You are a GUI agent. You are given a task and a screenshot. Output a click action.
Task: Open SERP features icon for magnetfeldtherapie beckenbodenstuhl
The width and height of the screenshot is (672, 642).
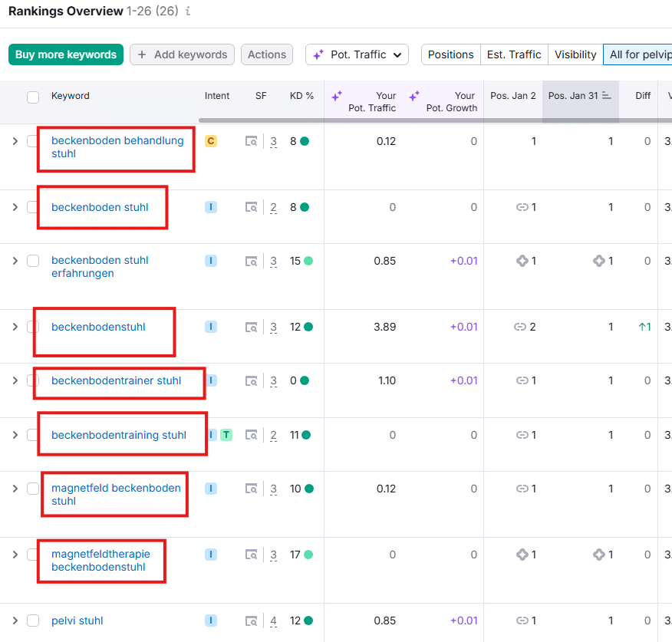click(251, 555)
